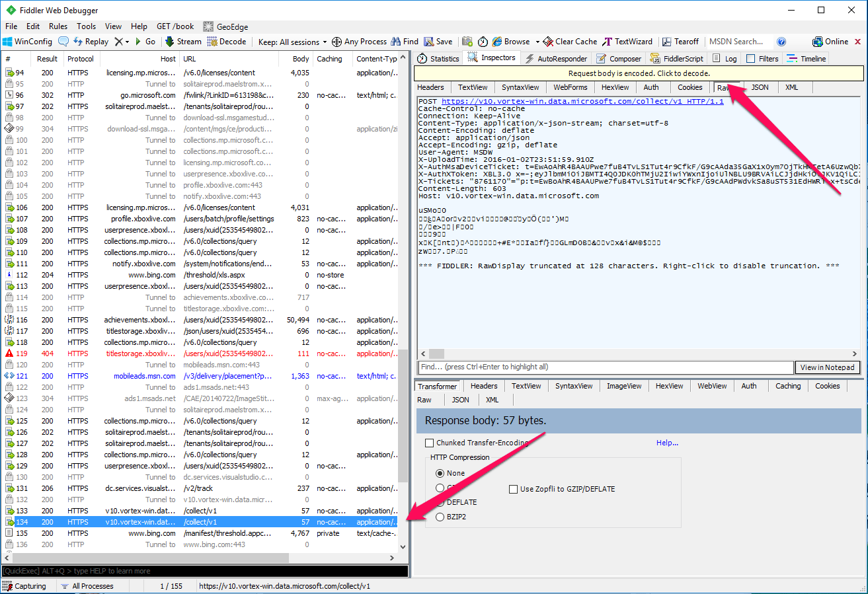Open Find sessions binoculars tool

click(x=405, y=42)
